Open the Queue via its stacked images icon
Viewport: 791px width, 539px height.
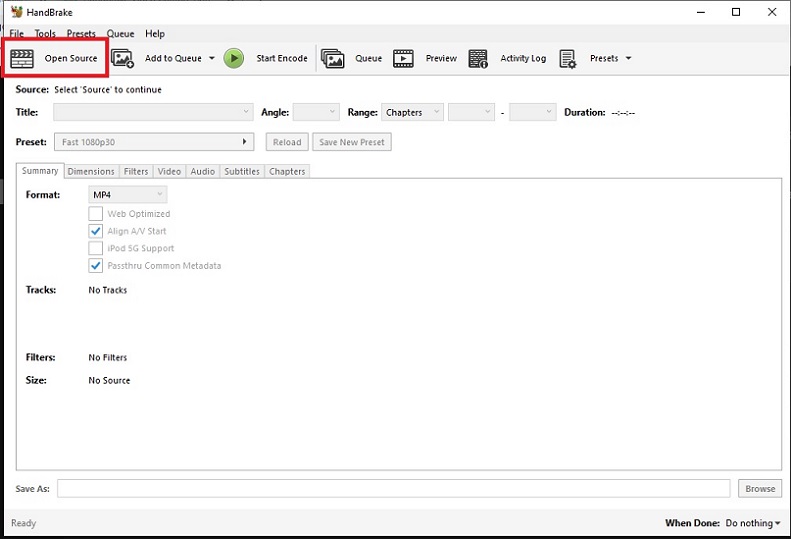tap(333, 58)
